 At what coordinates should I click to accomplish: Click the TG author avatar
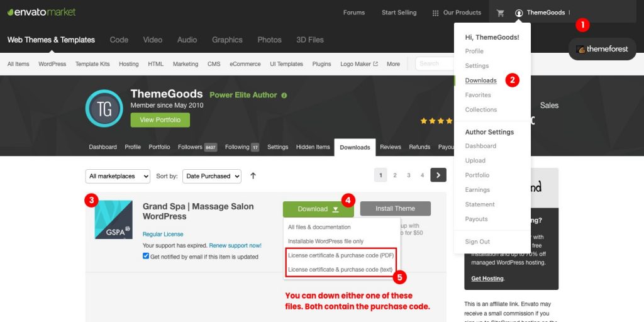point(104,108)
